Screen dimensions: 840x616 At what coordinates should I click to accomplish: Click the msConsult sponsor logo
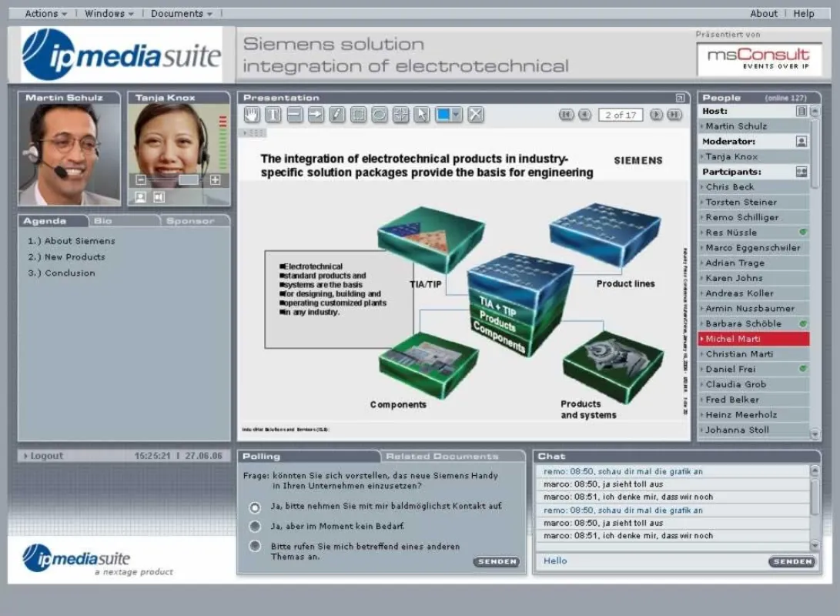pyautogui.click(x=759, y=59)
